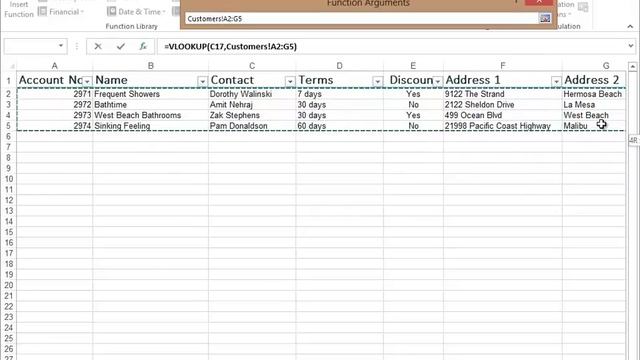Select column C header
Screen dimensions: 640x360
tap(252, 66)
